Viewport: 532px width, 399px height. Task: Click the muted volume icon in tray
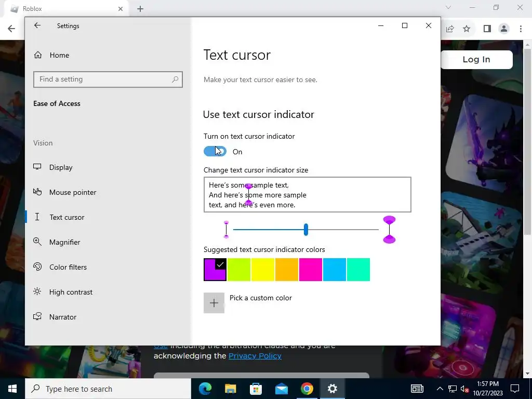click(464, 389)
